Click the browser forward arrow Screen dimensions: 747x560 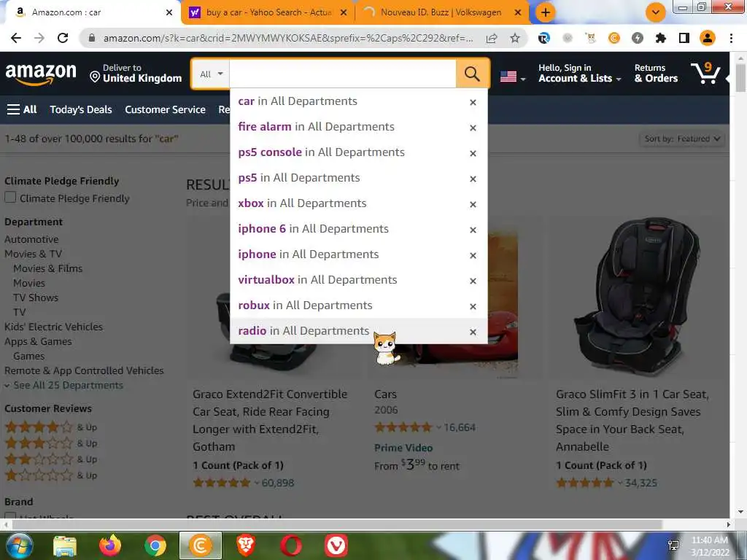coord(39,38)
